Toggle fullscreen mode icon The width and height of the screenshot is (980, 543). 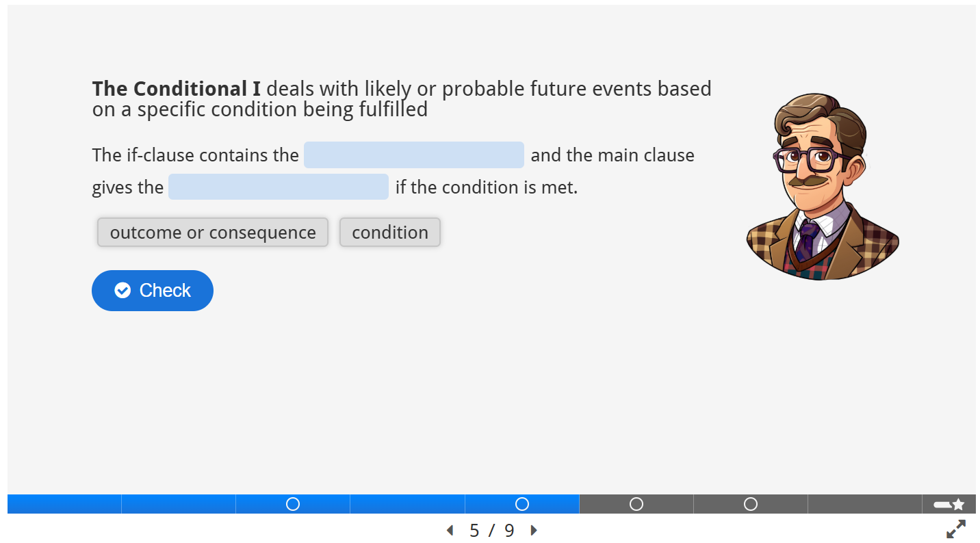[x=956, y=529]
